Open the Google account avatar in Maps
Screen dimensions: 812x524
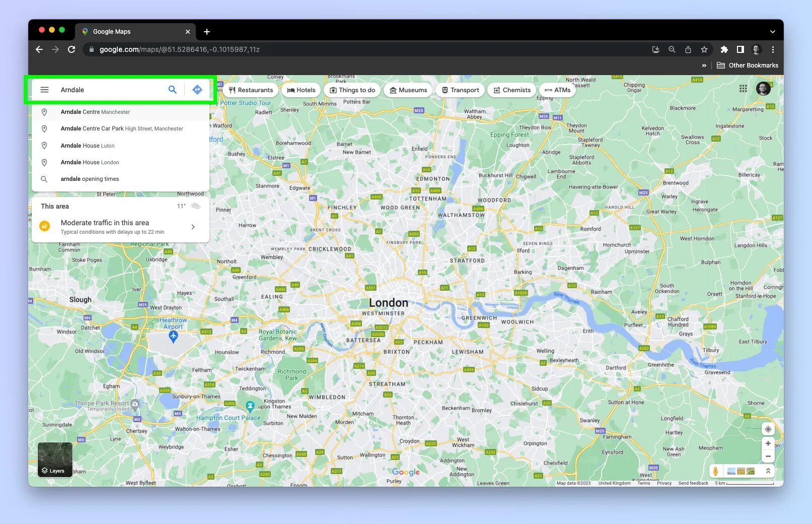pos(763,89)
